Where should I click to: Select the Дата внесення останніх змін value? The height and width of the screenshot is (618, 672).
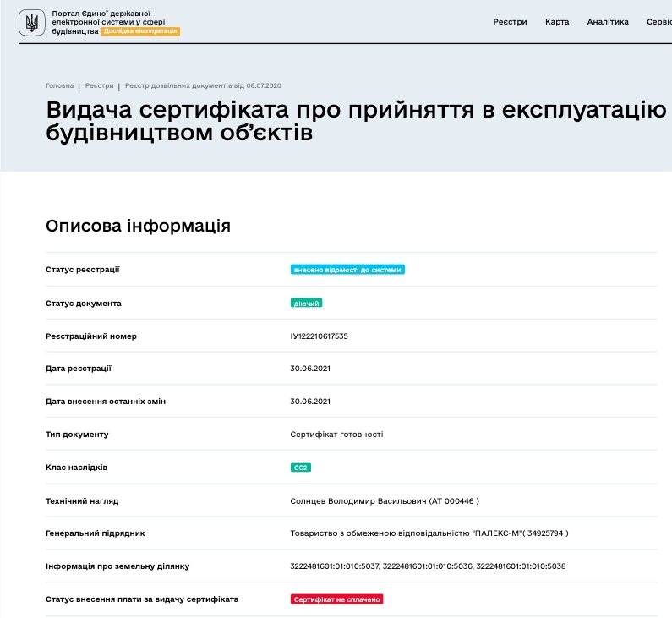pos(310,402)
